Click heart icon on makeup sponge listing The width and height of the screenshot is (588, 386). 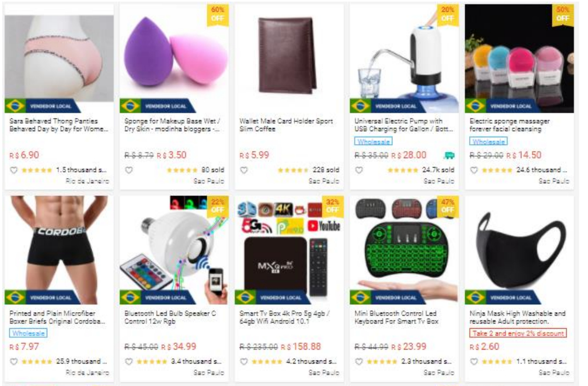click(x=129, y=170)
